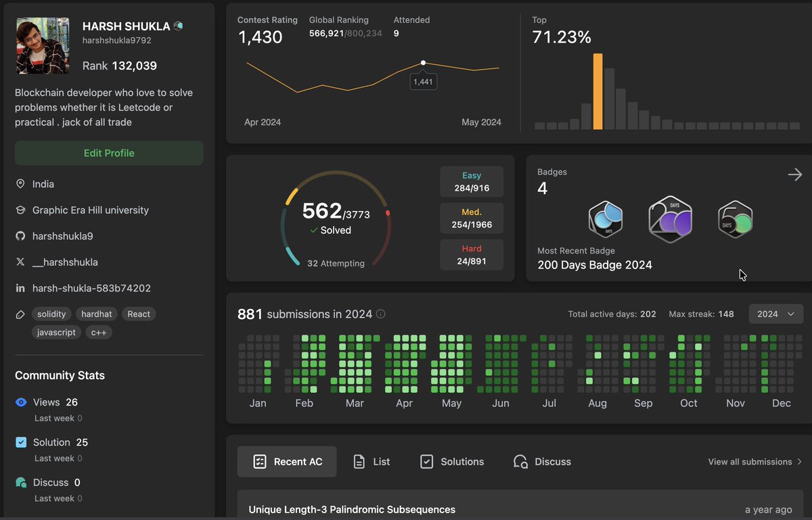Click the username harshshukla9792
The width and height of the screenshot is (812, 520).
(x=117, y=41)
